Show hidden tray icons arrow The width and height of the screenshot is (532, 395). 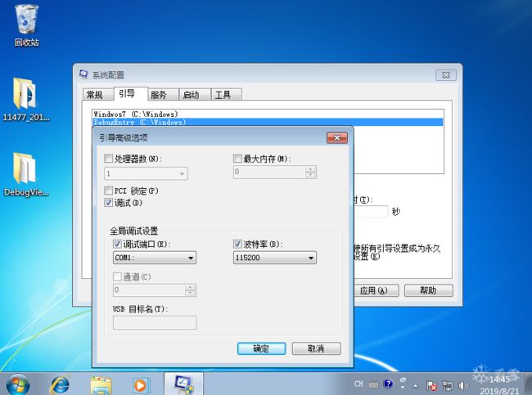416,385
